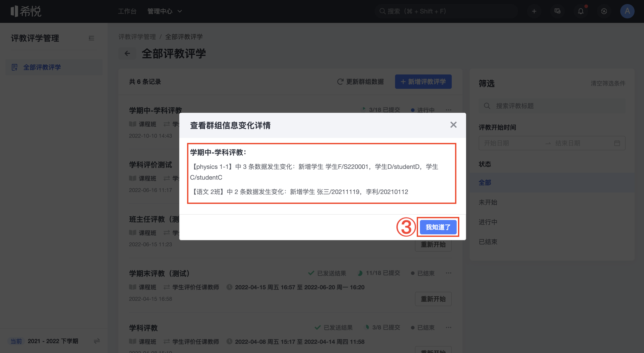The width and height of the screenshot is (644, 353).
Task: Click the back arrow beside 全部评教评学
Action: pyautogui.click(x=127, y=54)
